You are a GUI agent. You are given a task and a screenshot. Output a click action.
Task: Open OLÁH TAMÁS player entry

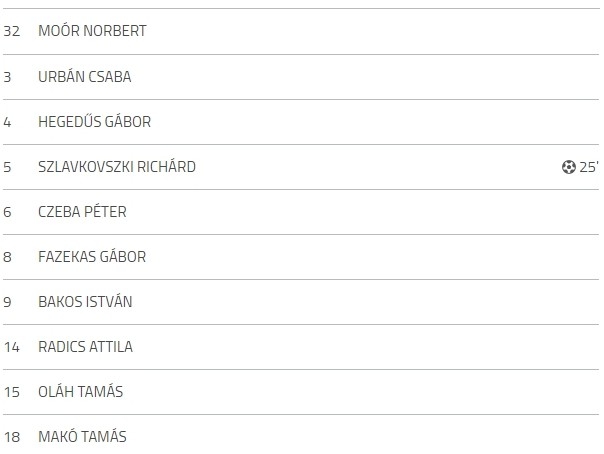coord(81,392)
